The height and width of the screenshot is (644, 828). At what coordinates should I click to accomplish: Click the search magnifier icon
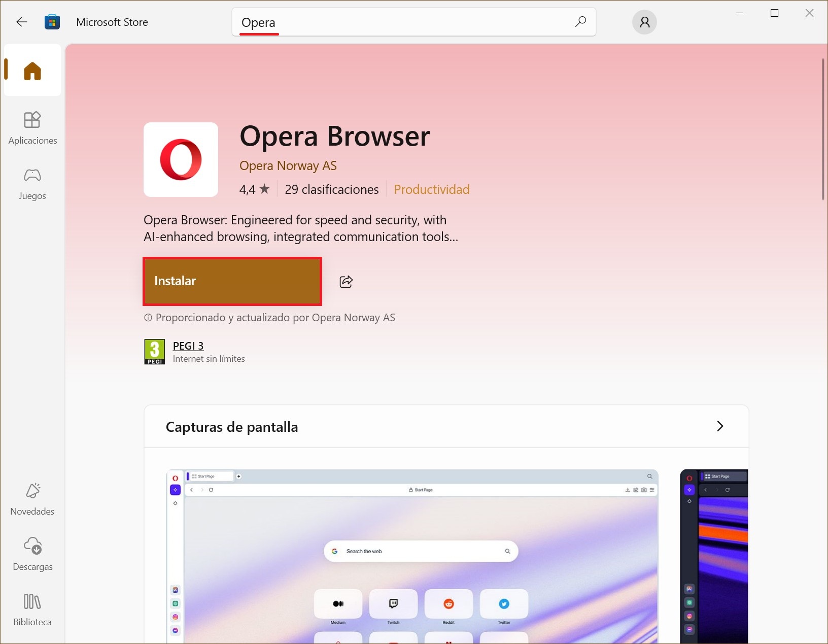tap(580, 21)
